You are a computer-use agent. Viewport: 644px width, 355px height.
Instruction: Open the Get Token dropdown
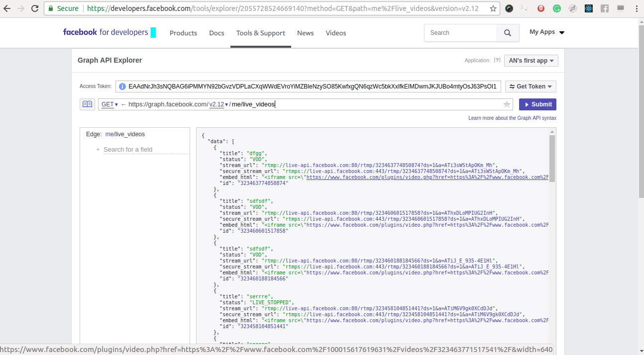coord(531,87)
